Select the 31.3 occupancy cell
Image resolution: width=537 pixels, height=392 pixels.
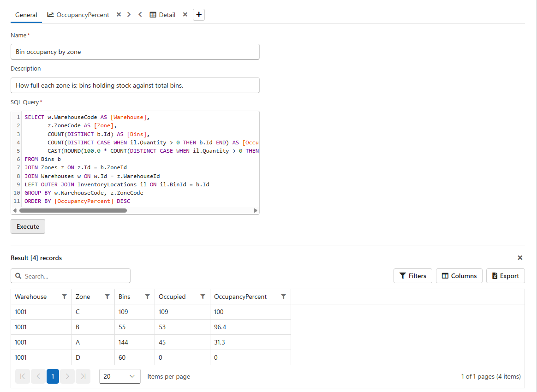251,342
